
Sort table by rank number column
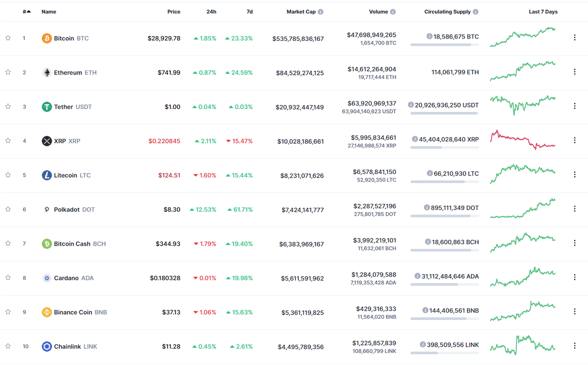tap(27, 11)
